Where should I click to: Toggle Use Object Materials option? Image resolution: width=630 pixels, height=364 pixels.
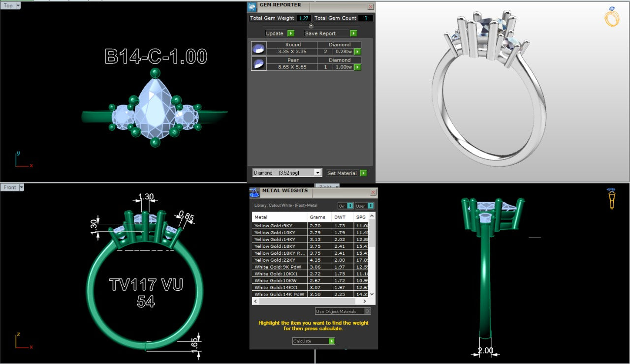pos(343,311)
